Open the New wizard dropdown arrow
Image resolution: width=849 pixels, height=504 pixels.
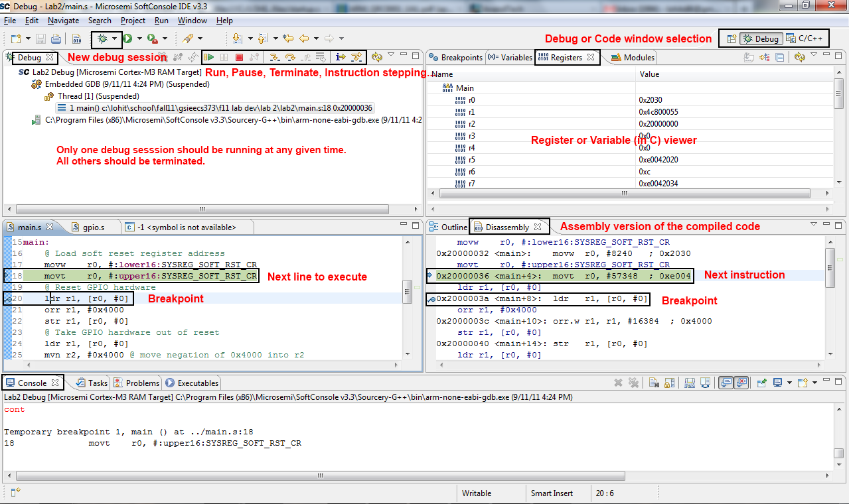click(x=28, y=38)
